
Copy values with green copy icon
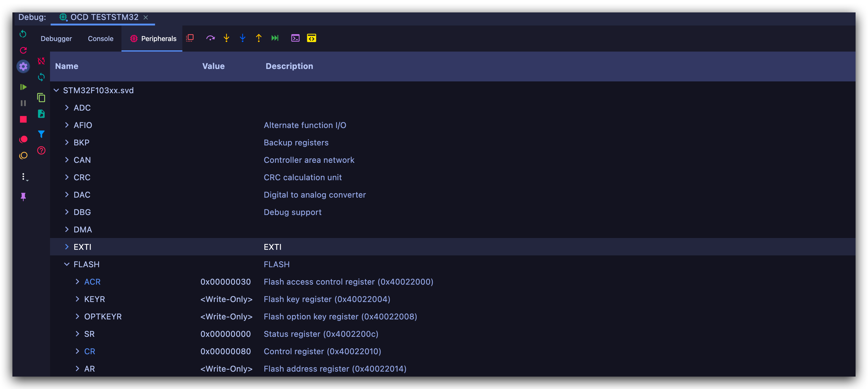[41, 98]
